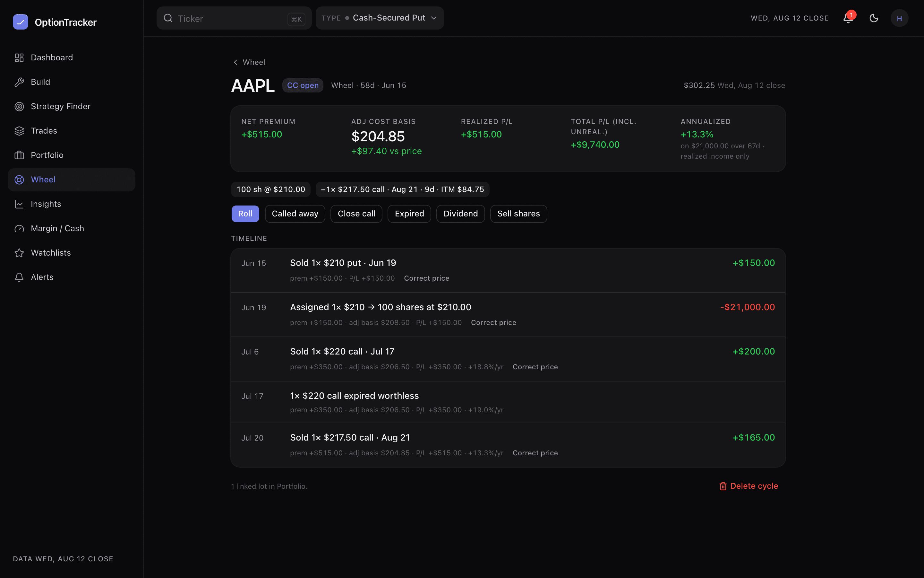Click the Close call button
924x578 pixels.
pos(356,214)
